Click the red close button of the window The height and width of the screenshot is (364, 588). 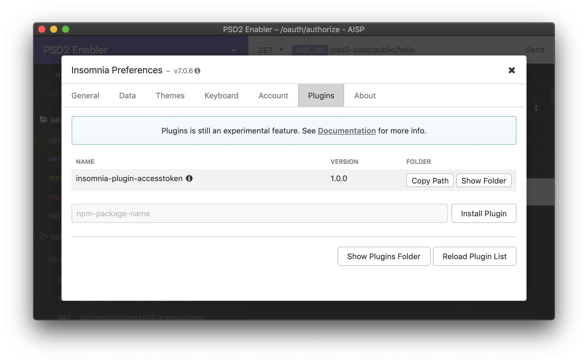42,29
